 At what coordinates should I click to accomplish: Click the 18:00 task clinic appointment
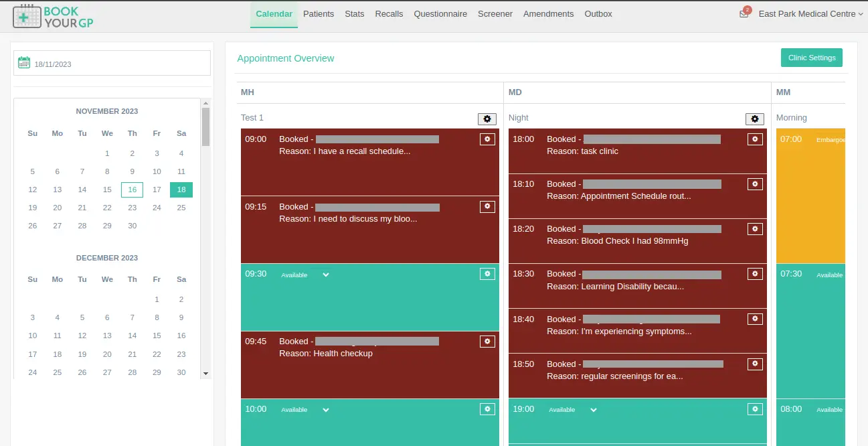(638, 151)
